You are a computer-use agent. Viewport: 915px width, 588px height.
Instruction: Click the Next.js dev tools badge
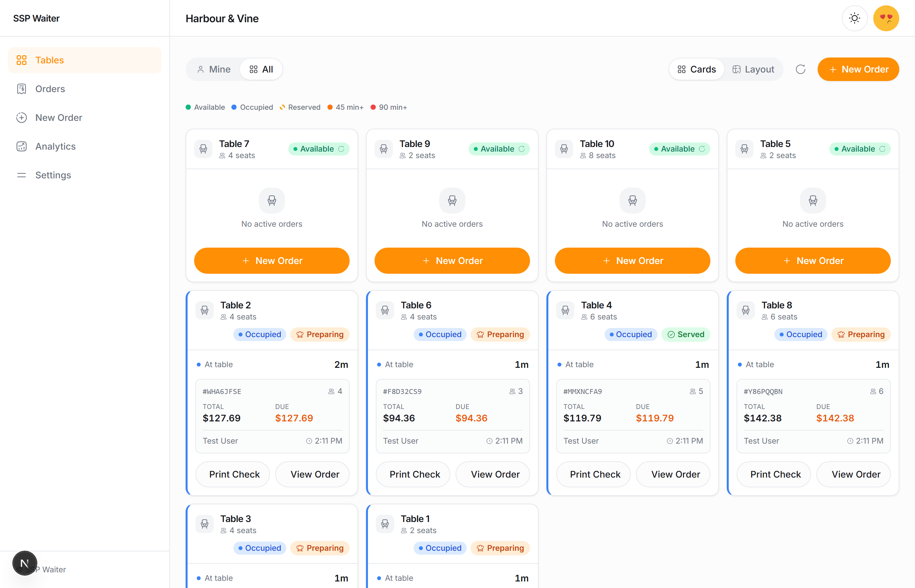coord(25,563)
